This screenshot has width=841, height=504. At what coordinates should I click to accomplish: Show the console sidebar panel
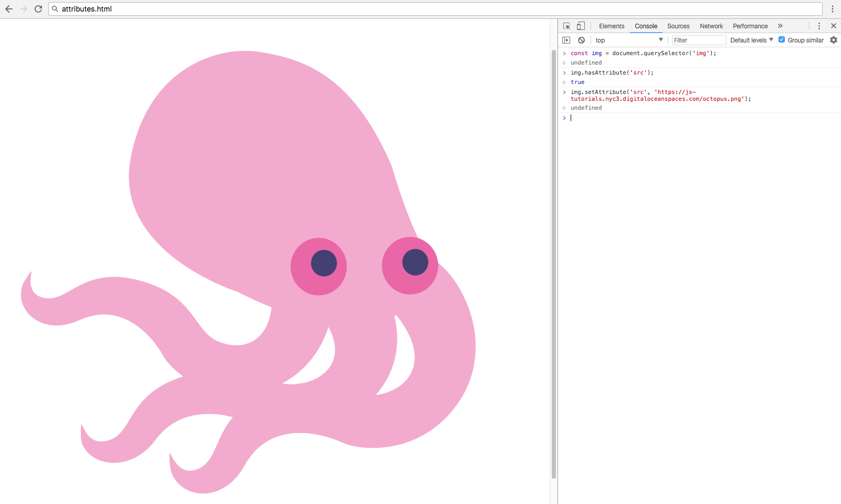[566, 40]
